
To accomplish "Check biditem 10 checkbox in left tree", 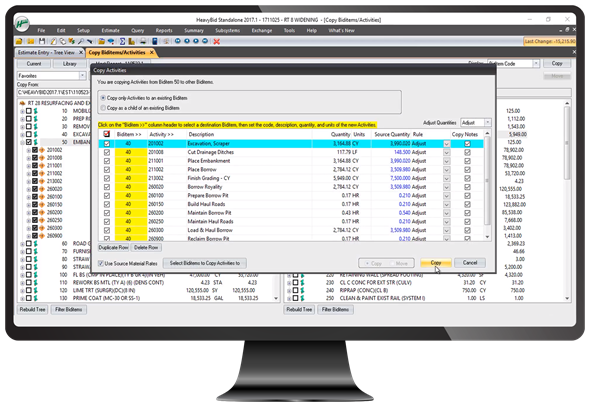I will tap(29, 111).
